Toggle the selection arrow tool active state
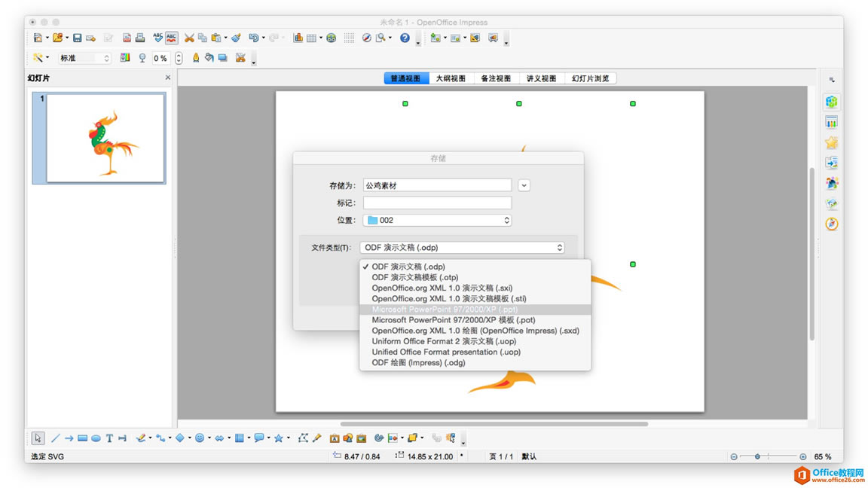Image resolution: width=868 pixels, height=488 pixels. tap(37, 438)
